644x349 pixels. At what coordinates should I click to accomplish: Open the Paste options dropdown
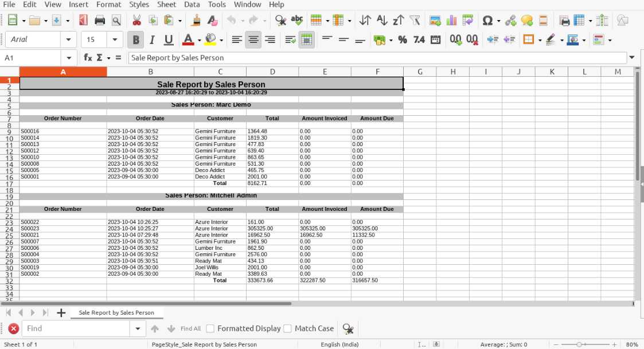(x=180, y=21)
